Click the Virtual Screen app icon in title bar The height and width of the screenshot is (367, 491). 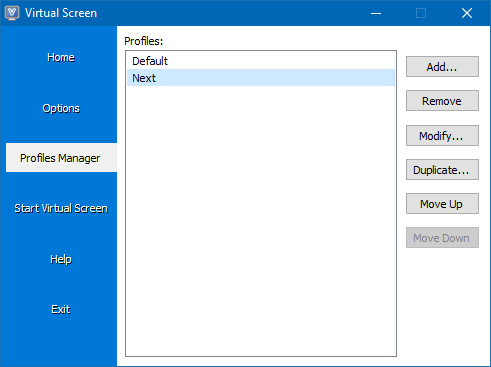(12, 13)
